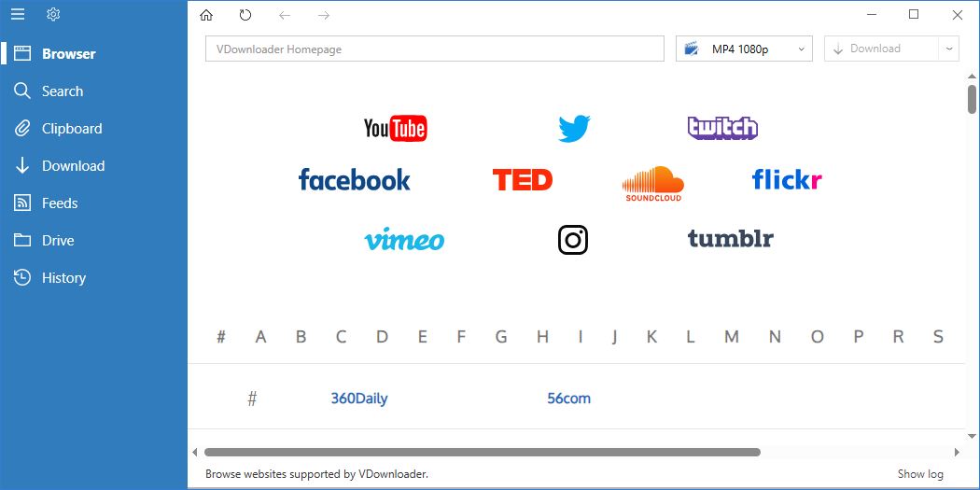
Task: Open the SoundCloud logo
Action: [x=653, y=184]
